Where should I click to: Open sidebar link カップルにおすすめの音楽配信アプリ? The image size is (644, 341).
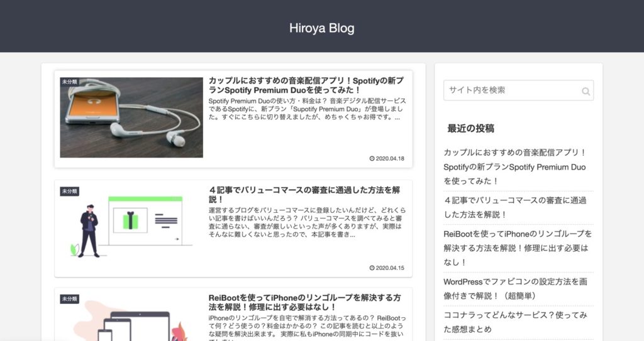click(x=515, y=166)
